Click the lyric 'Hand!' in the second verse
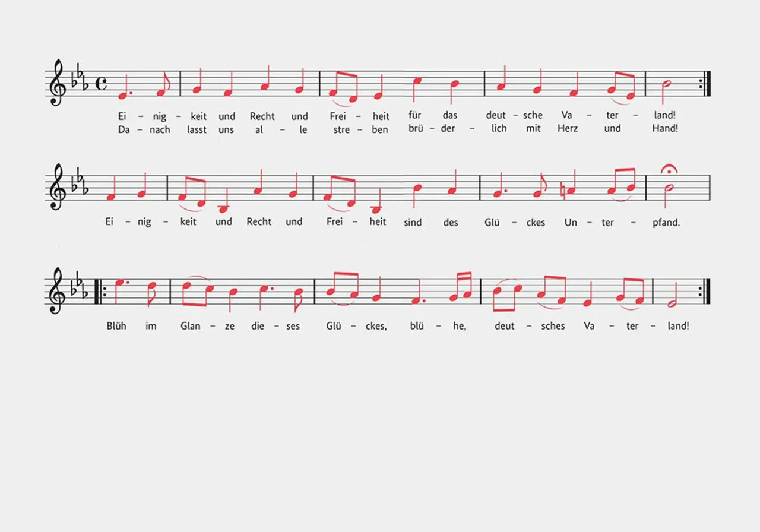Image resolution: width=760 pixels, height=532 pixels. [664, 128]
